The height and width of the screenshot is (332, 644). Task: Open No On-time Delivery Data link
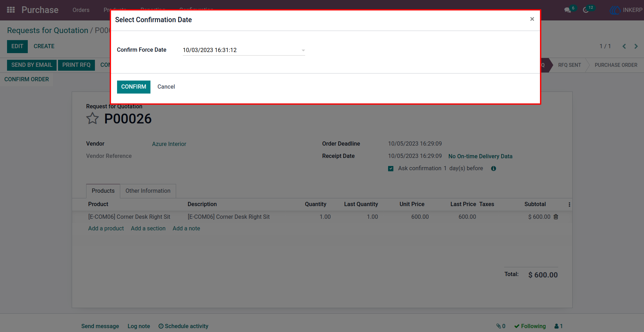point(480,156)
